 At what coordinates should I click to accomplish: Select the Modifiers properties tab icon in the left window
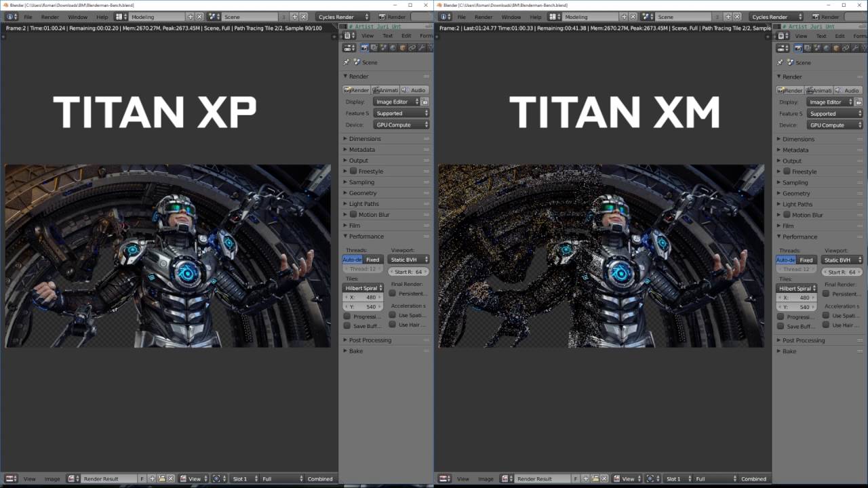pyautogui.click(x=422, y=48)
